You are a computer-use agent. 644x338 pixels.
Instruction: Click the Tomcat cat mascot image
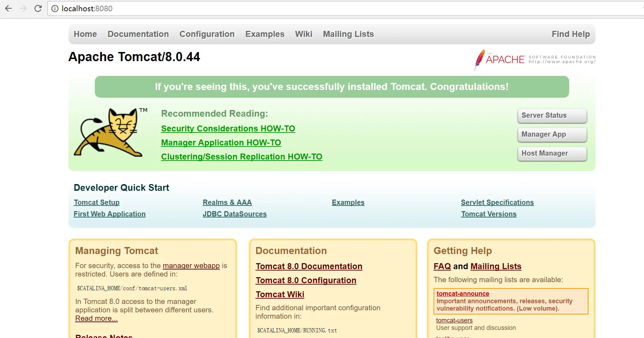pos(110,132)
